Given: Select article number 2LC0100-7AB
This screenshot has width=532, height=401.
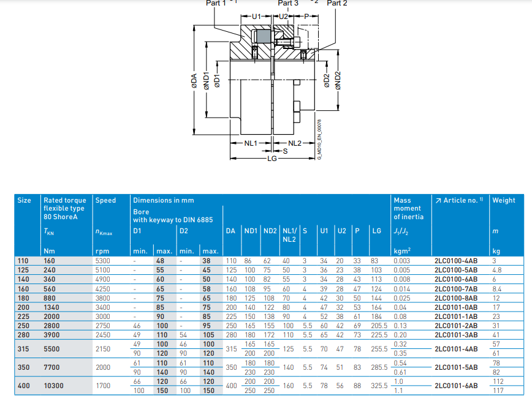Looking at the screenshot, I should tap(455, 288).
